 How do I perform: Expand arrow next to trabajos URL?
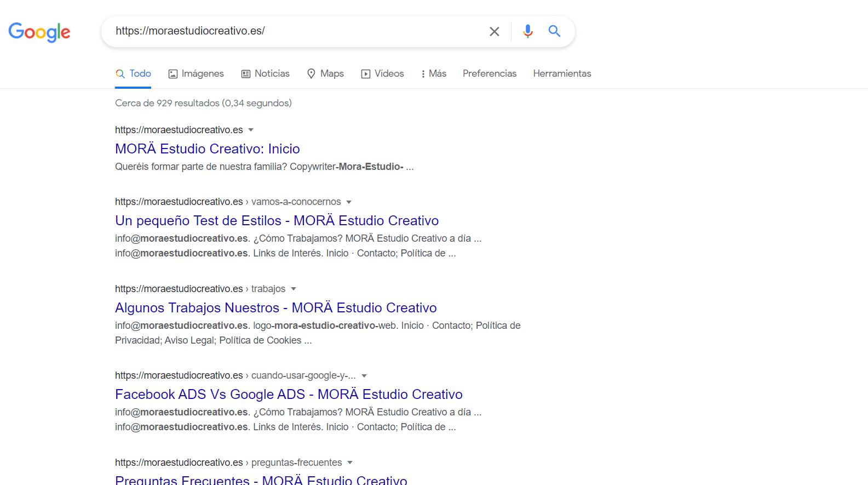click(x=294, y=289)
